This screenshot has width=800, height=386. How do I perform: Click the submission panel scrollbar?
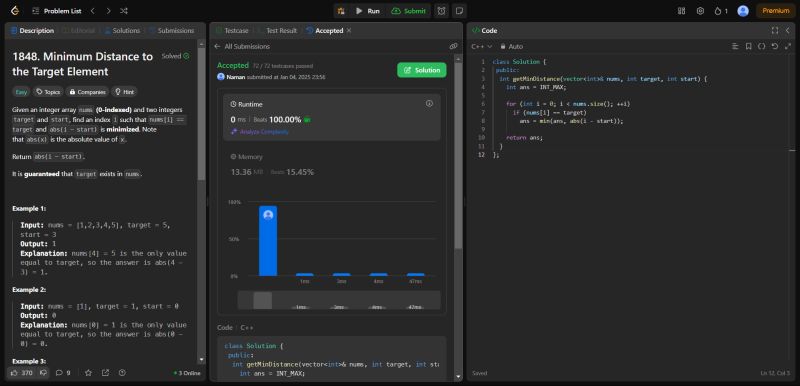pos(458,156)
